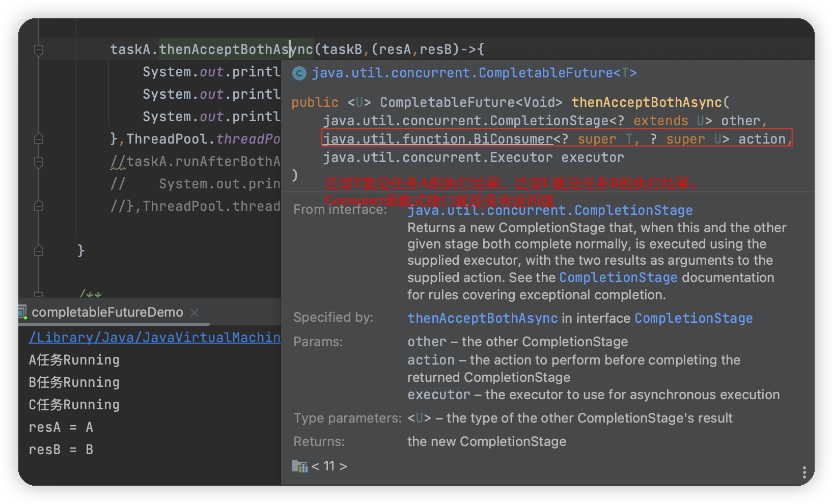Viewport: 833px width, 504px height.
Task: Click console line 'C任务Running'
Action: (74, 405)
